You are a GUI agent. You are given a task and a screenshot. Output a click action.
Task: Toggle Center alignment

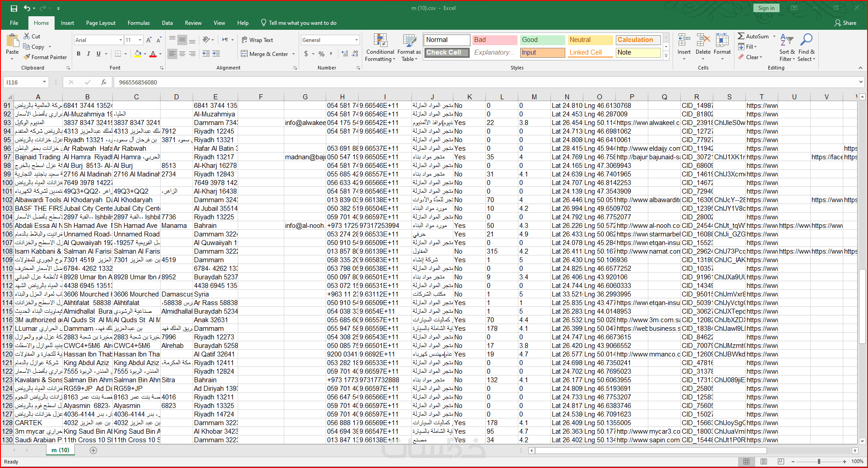point(182,54)
